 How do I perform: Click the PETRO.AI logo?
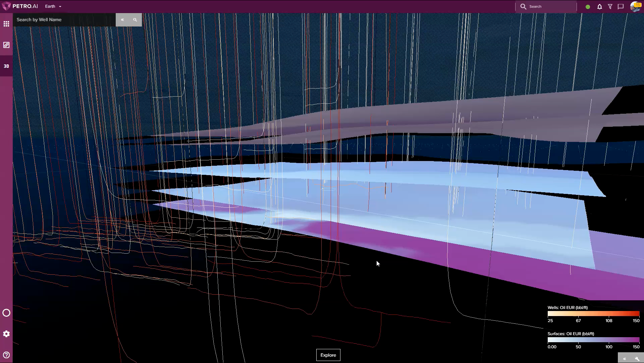tap(20, 6)
